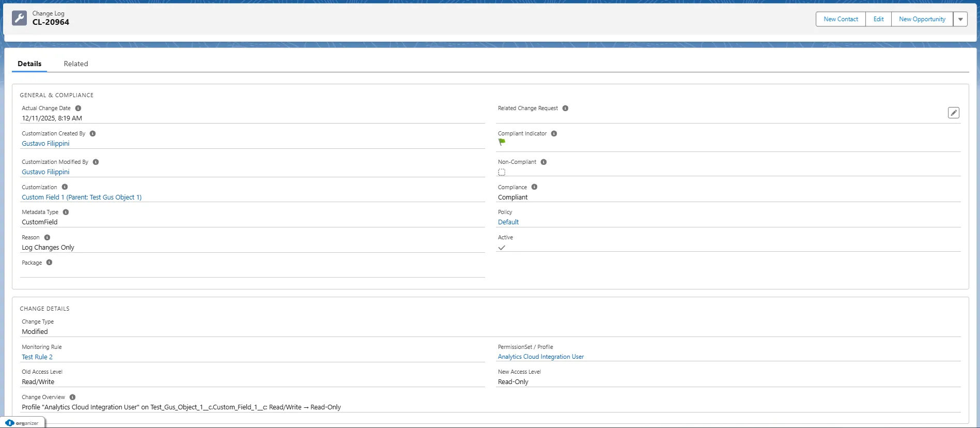980x428 pixels.
Task: Show Change Overview help icon
Action: [x=72, y=397]
